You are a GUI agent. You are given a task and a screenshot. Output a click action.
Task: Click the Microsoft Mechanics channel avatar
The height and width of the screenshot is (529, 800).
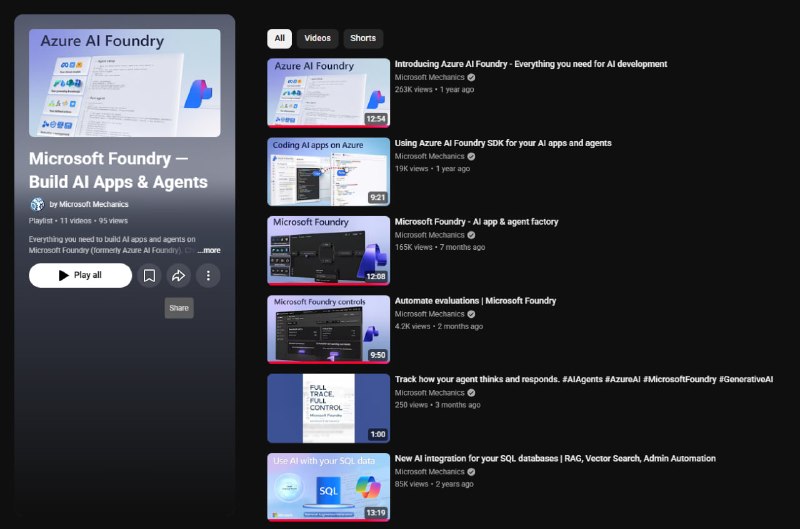[37, 204]
